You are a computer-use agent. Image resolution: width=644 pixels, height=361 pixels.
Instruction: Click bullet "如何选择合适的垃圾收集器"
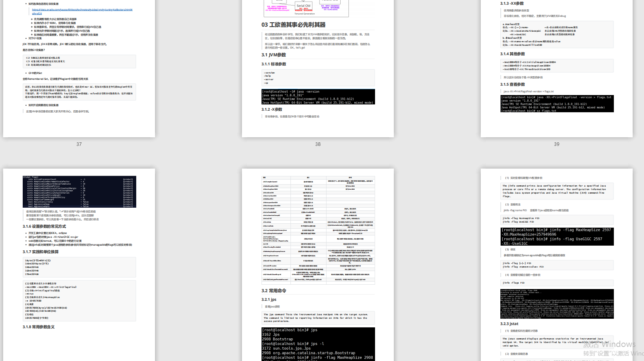tap(43, 4)
